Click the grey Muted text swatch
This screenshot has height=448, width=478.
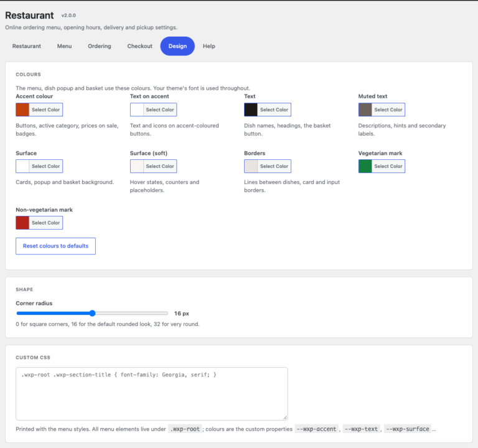click(x=365, y=110)
